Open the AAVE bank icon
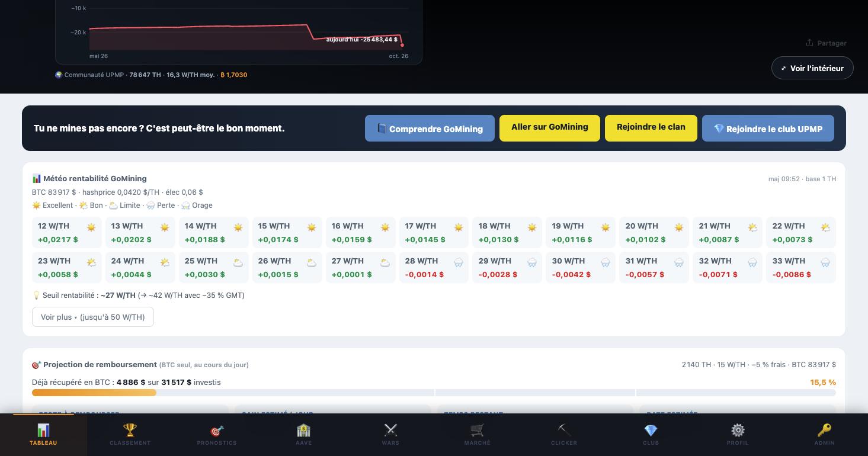Image resolution: width=868 pixels, height=456 pixels. [303, 430]
